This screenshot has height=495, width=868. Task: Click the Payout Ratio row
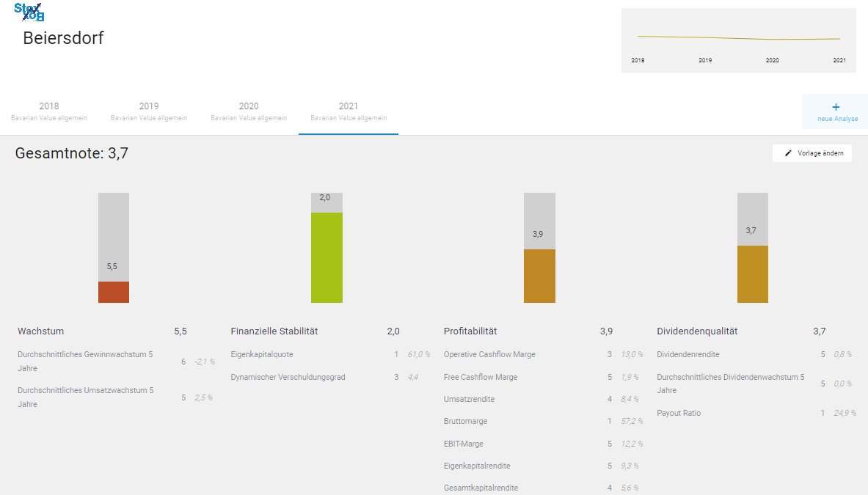click(x=756, y=413)
